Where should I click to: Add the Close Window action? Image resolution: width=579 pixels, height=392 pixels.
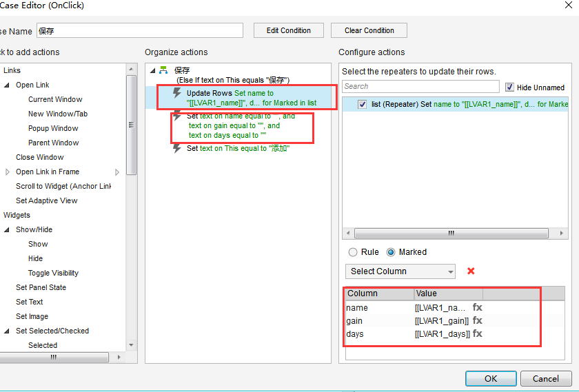tap(40, 157)
